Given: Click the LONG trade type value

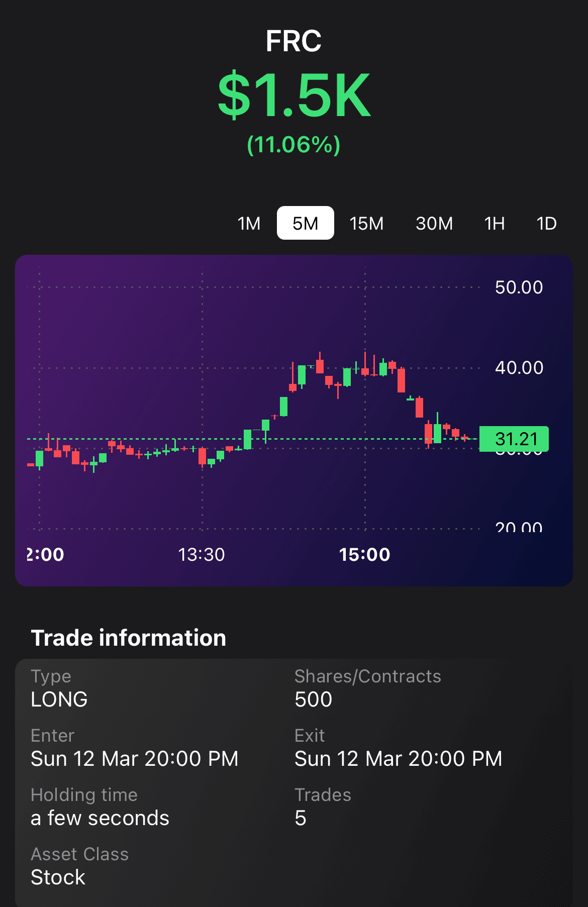Looking at the screenshot, I should (x=59, y=699).
